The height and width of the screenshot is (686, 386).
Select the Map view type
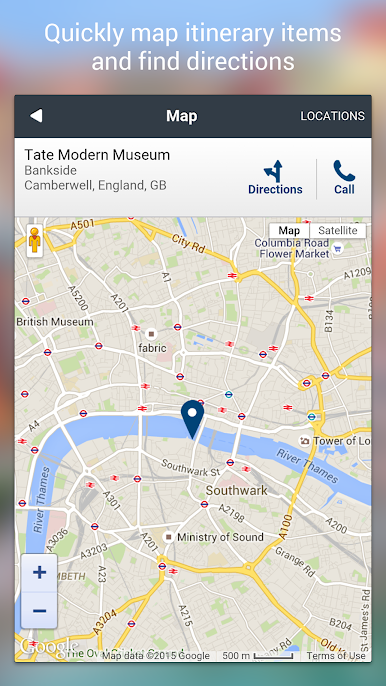[289, 231]
